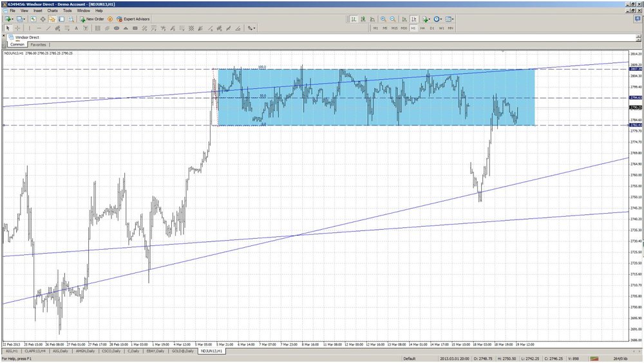Screen dimensions: 644x363
Task: Switch to MN monthly timeframe
Action: [x=451, y=28]
